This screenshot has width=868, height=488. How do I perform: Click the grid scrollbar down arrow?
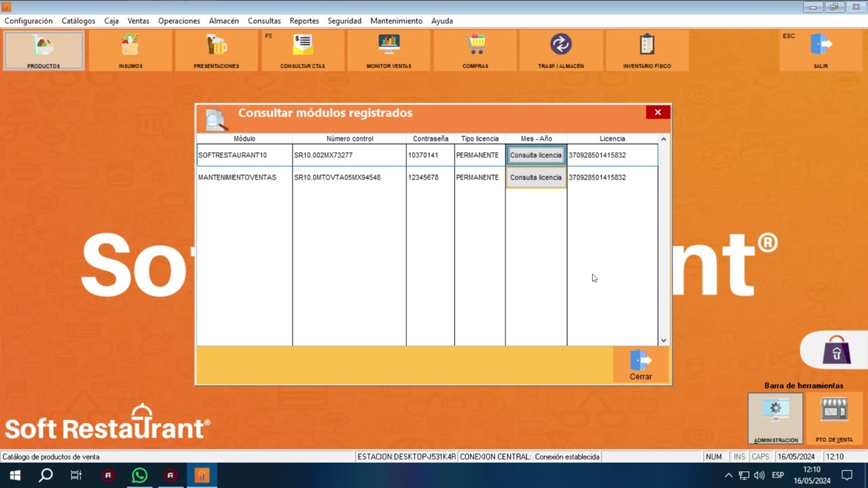point(663,340)
